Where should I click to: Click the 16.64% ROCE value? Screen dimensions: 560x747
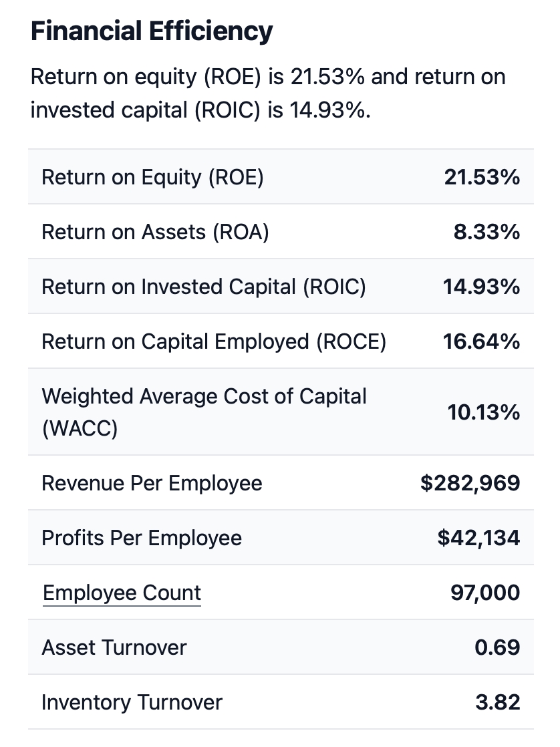point(481,341)
